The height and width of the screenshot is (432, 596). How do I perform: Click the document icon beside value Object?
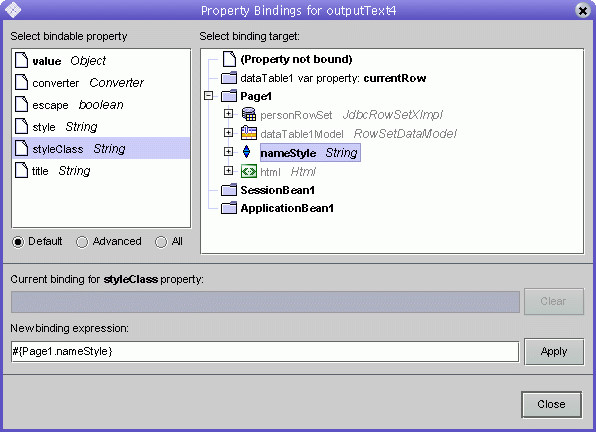(x=21, y=60)
